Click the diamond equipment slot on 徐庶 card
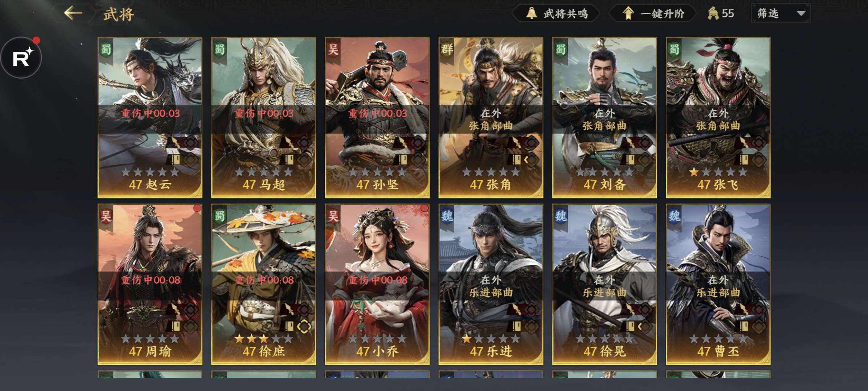 (x=304, y=327)
